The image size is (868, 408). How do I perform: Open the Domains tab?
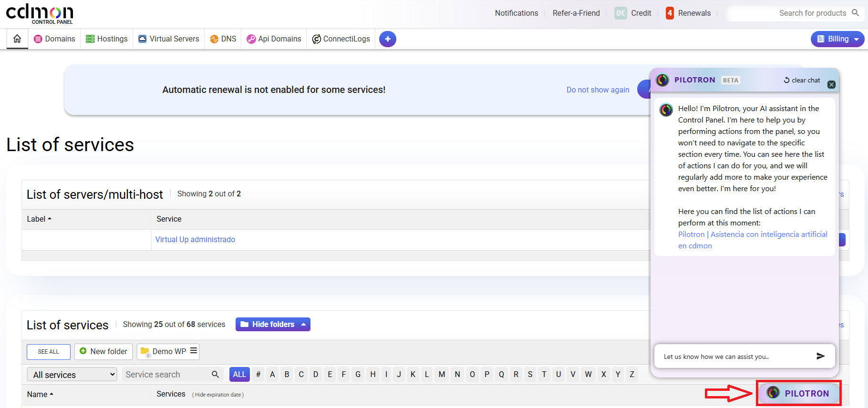click(54, 39)
